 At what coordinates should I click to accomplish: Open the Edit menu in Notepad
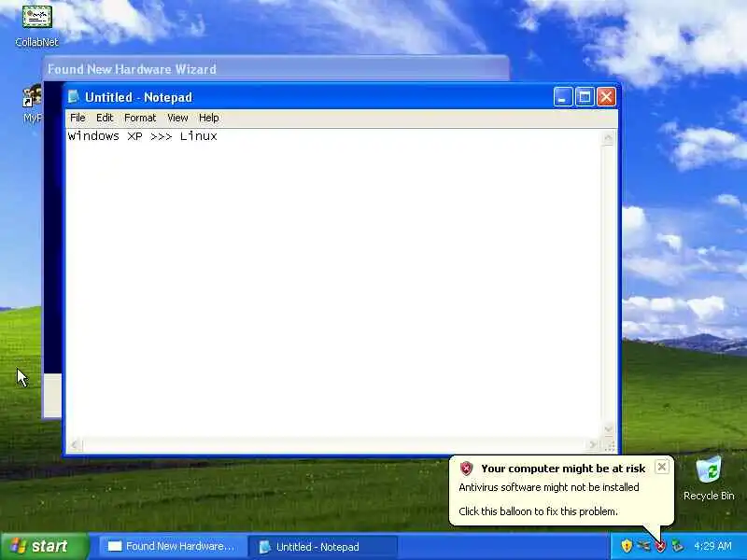pyautogui.click(x=105, y=118)
